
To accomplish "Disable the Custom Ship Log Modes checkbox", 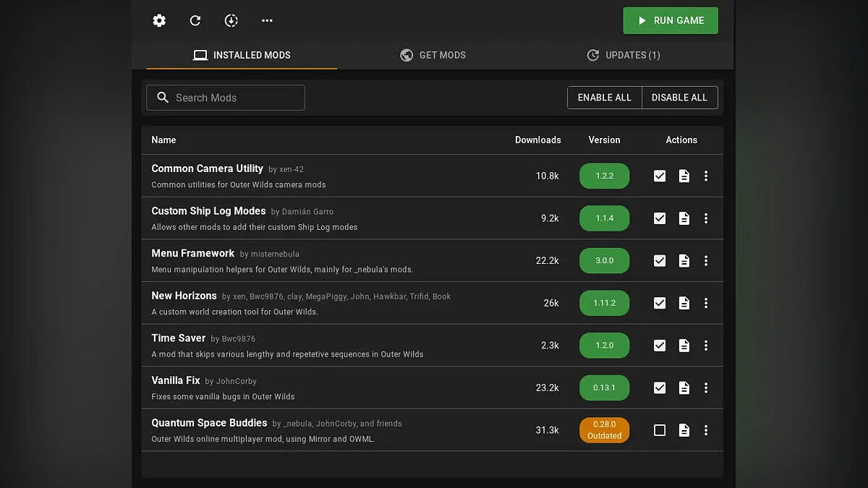I will (660, 218).
